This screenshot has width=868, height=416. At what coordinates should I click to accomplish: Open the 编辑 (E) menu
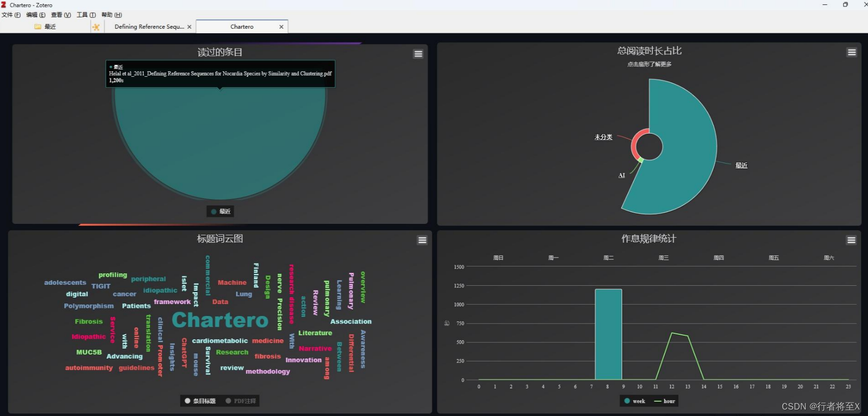click(x=36, y=15)
